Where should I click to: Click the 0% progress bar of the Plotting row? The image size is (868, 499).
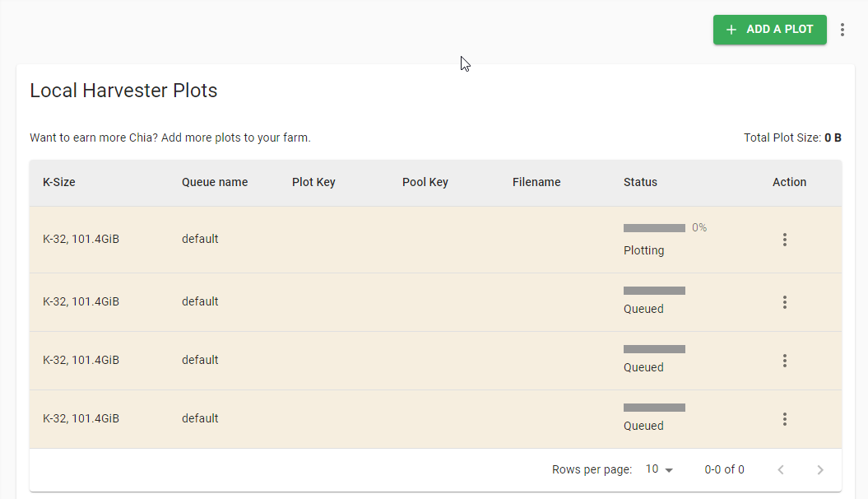coord(654,227)
